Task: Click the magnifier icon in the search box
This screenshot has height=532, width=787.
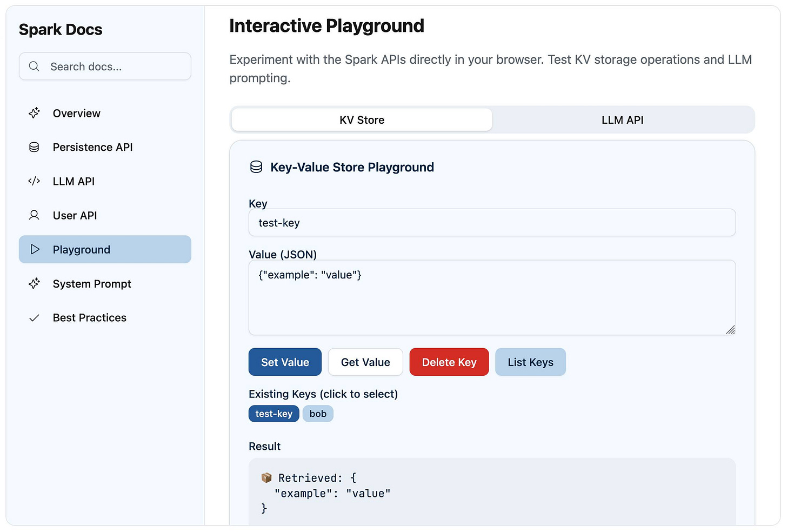Action: [x=34, y=66]
